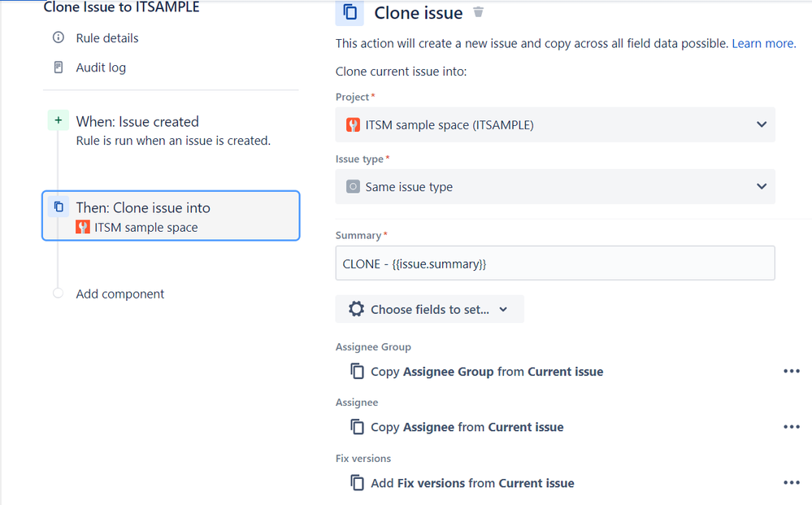Viewport: 812px width, 505px height.
Task: Click the rule title Clone Issue to ITSAMPLE
Action: point(121,7)
